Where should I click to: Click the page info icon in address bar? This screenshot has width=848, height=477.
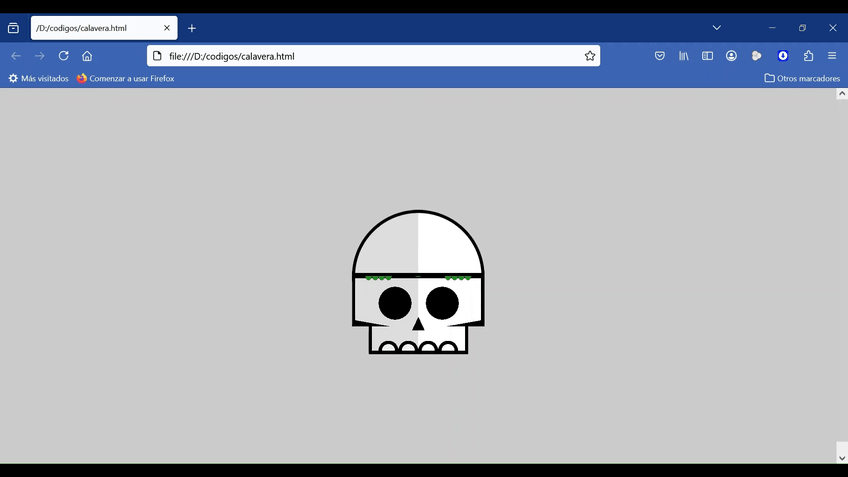(157, 56)
